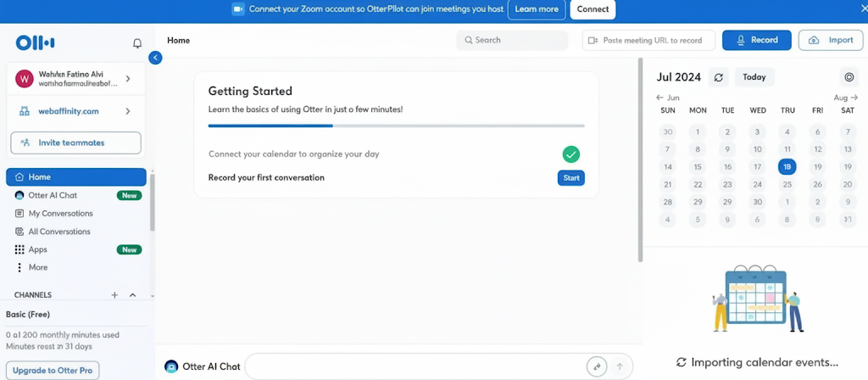The image size is (868, 380).
Task: Select date 10 in calendar
Action: click(757, 149)
